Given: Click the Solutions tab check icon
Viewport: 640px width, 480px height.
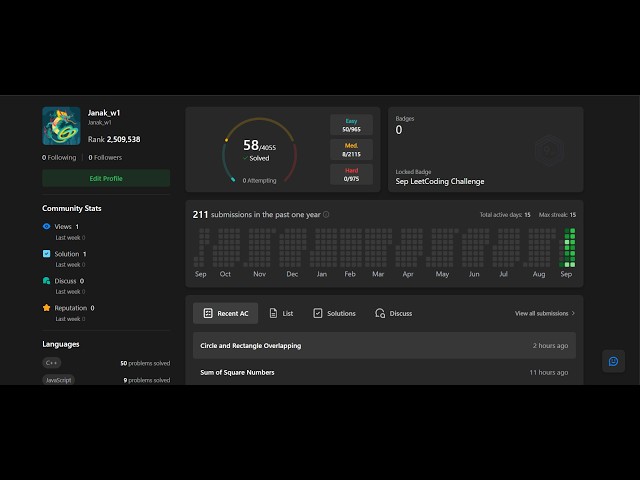Looking at the screenshot, I should 318,313.
